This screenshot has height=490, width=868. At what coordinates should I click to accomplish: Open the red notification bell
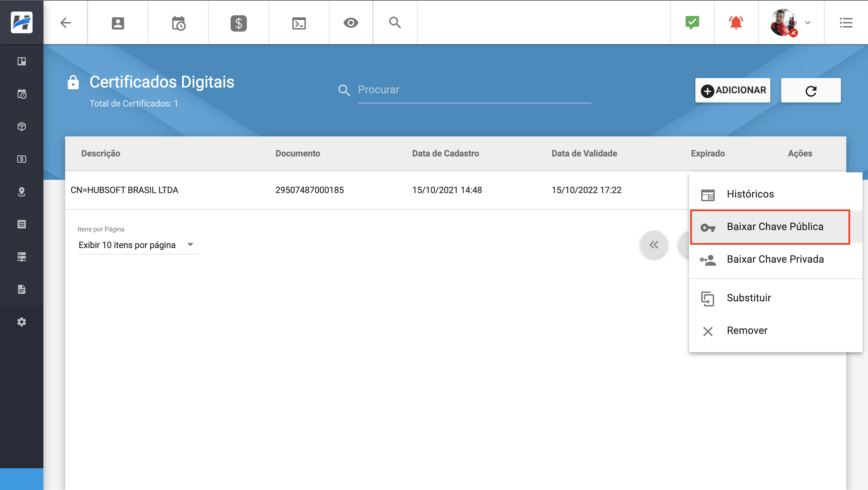point(736,23)
